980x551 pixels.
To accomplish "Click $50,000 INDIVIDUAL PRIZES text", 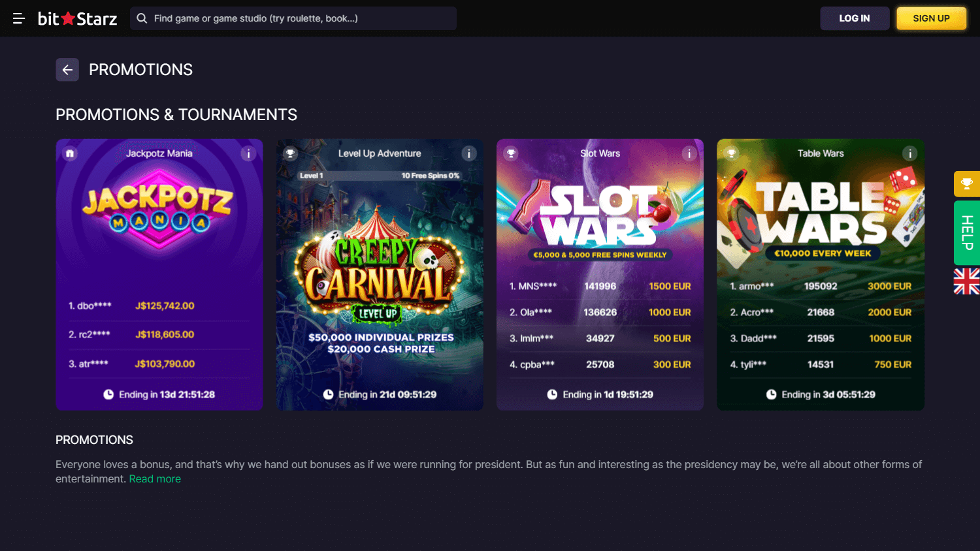I will tap(381, 338).
